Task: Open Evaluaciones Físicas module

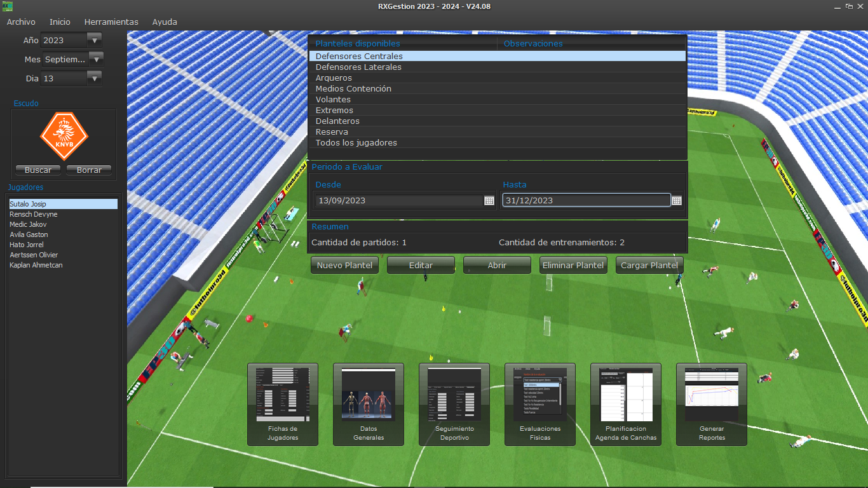Action: (540, 404)
